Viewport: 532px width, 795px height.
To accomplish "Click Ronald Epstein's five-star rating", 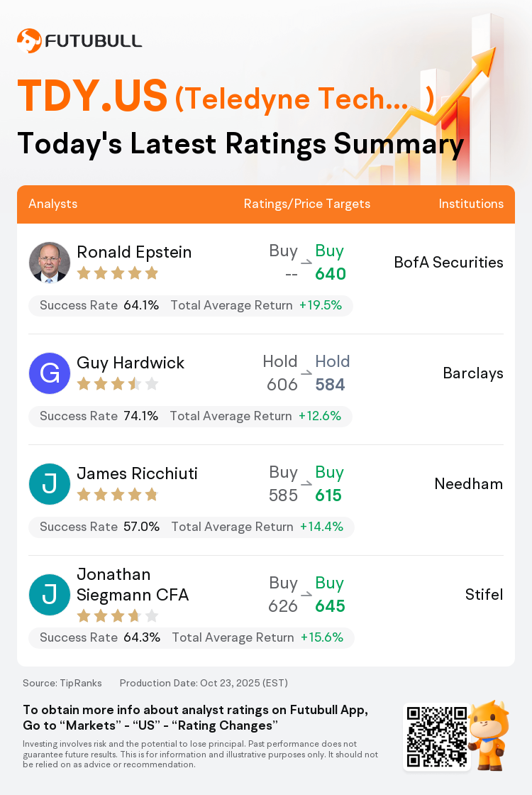I will (x=117, y=273).
